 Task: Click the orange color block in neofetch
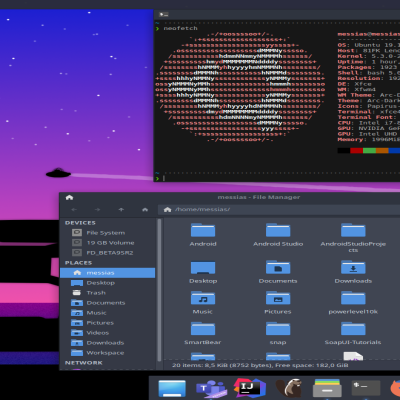point(382,151)
